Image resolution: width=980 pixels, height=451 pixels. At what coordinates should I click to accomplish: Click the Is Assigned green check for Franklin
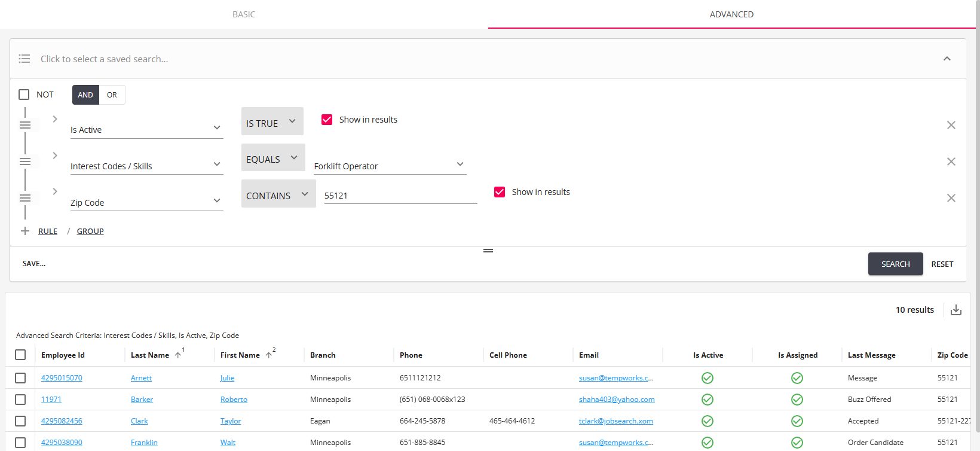[x=797, y=443]
